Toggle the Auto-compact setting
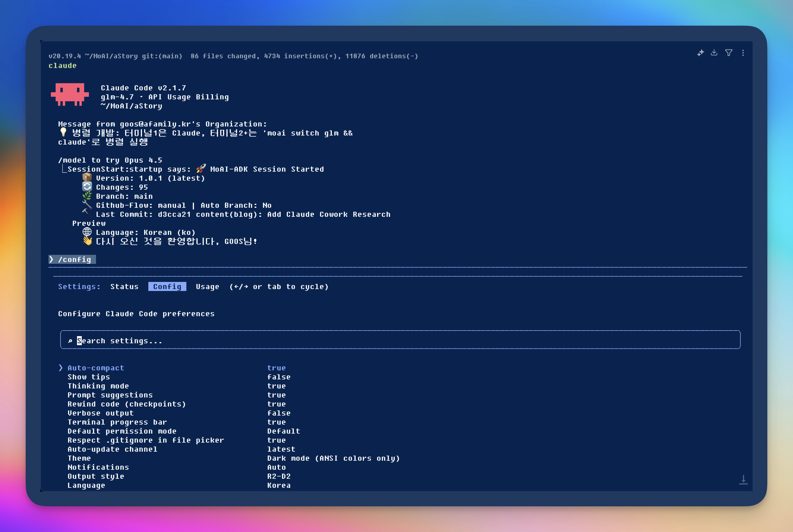793x532 pixels. click(96, 368)
